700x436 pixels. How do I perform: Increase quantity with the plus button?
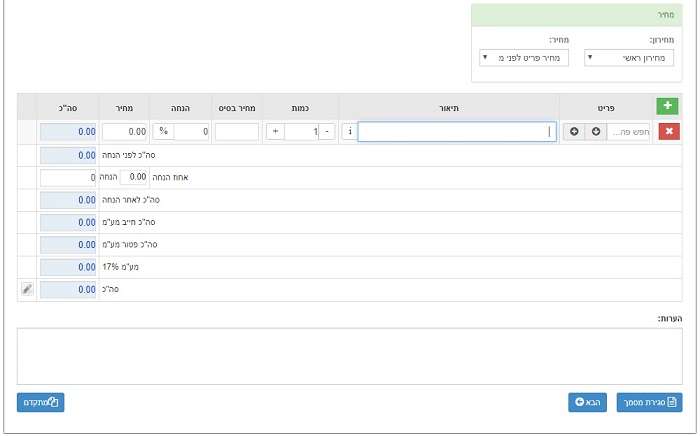[x=275, y=132]
